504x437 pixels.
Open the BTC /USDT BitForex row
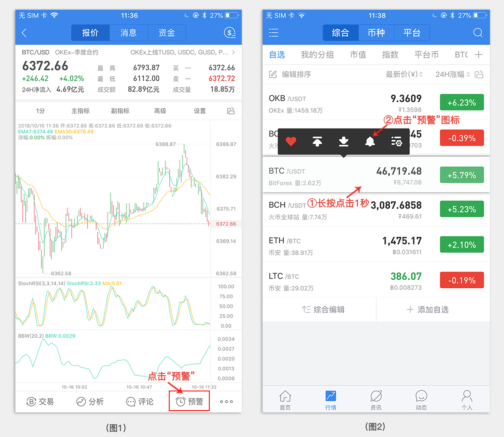point(376,175)
